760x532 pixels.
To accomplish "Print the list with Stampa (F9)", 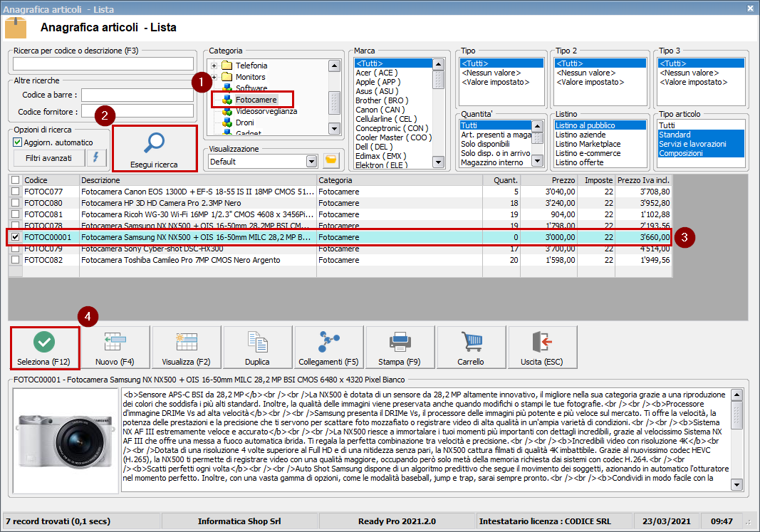I will [400, 348].
